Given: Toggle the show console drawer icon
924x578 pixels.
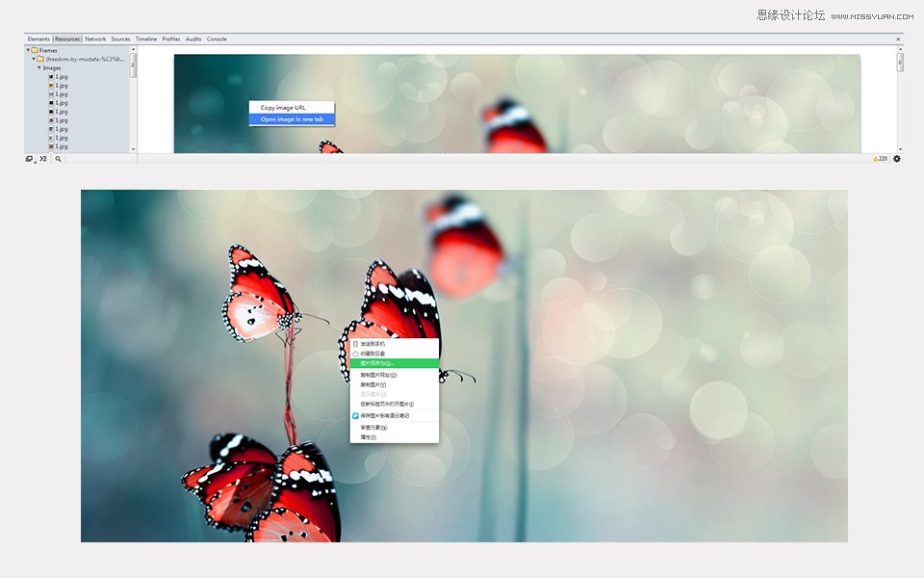Looking at the screenshot, I should pyautogui.click(x=43, y=159).
